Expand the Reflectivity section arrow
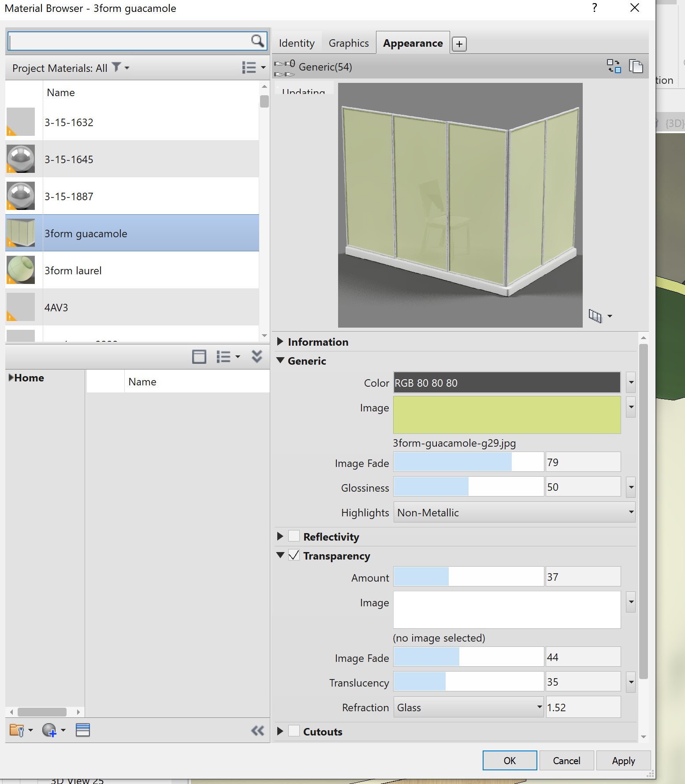 point(280,536)
